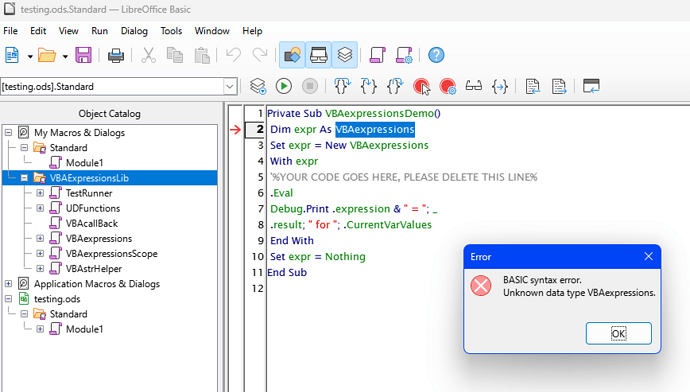
Task: Close the Error dialog with X
Action: (x=649, y=256)
